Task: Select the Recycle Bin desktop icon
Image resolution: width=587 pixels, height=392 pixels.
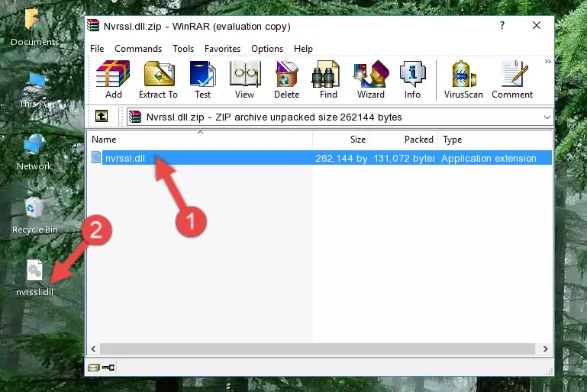Action: point(34,216)
